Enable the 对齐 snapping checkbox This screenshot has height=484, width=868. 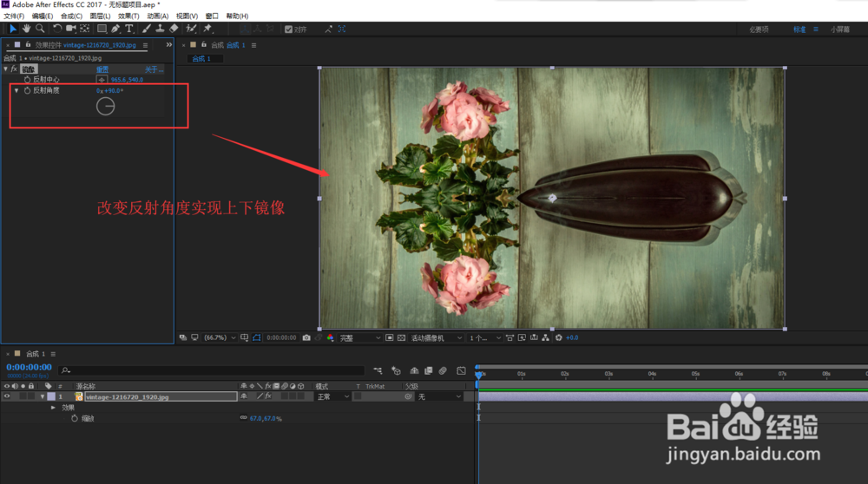288,29
